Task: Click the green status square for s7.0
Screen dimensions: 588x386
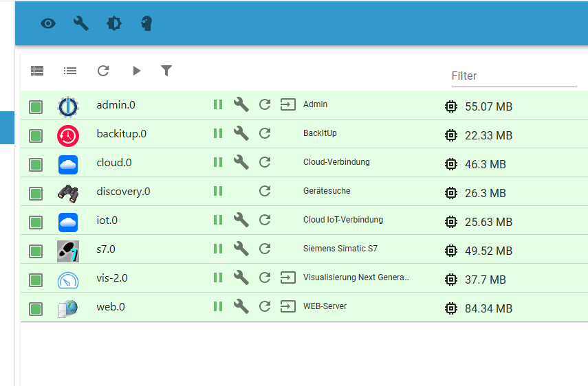Action: (36, 251)
